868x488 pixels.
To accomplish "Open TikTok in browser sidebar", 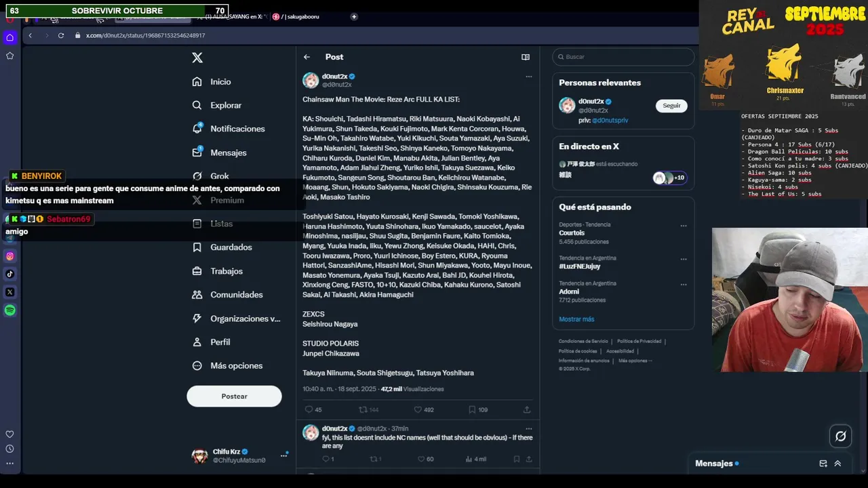I will coord(9,274).
